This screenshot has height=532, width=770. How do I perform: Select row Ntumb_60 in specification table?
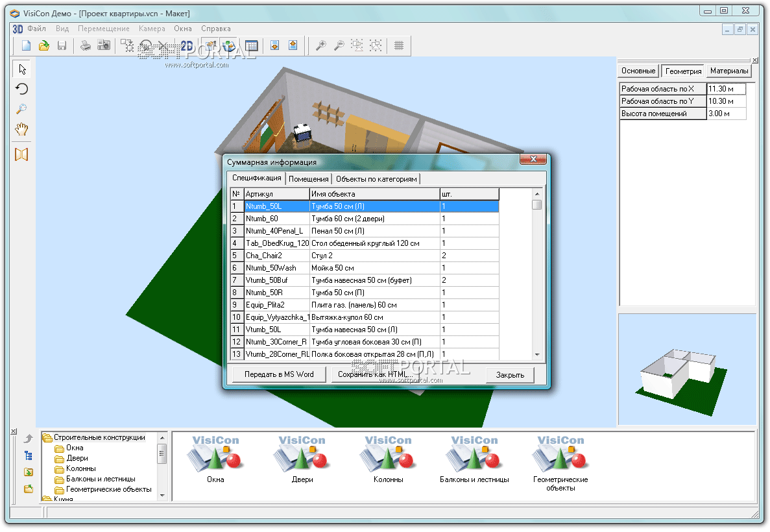(x=365, y=219)
